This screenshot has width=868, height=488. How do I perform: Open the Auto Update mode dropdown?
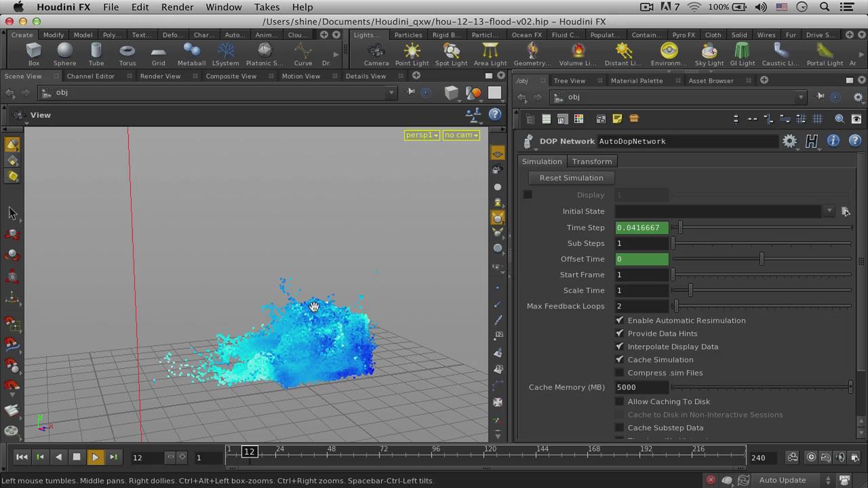pos(791,480)
